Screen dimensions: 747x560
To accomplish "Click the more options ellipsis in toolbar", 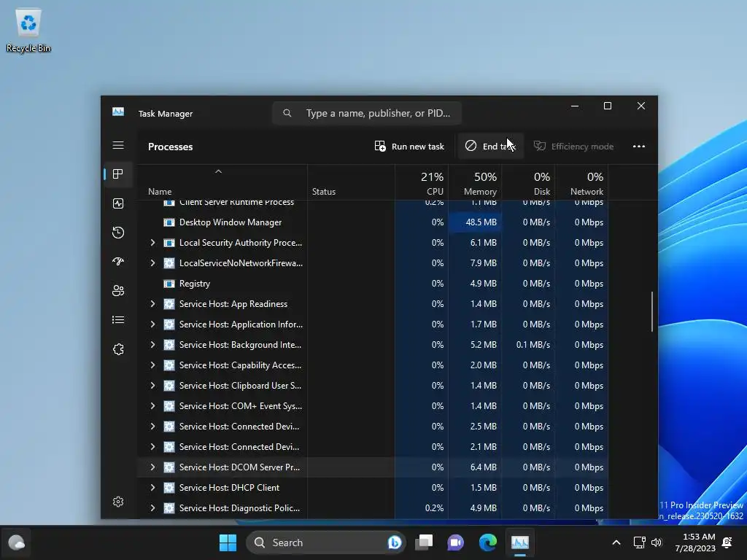I will [x=639, y=146].
